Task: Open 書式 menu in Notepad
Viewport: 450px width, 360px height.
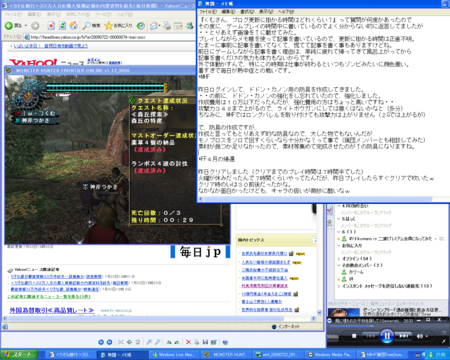Action: 247,12
